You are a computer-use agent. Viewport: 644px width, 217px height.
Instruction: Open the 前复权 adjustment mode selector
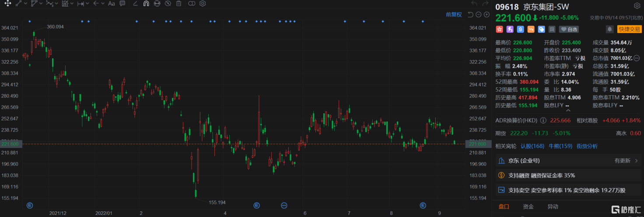(x=454, y=14)
